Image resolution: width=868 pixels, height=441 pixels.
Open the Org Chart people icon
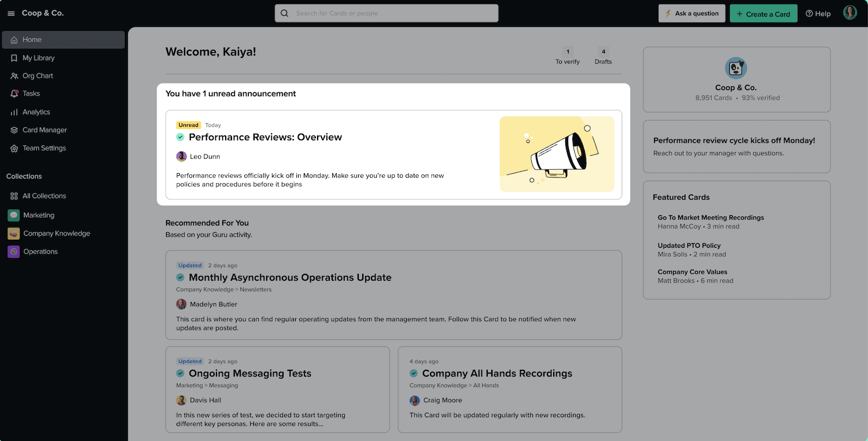[x=14, y=76]
